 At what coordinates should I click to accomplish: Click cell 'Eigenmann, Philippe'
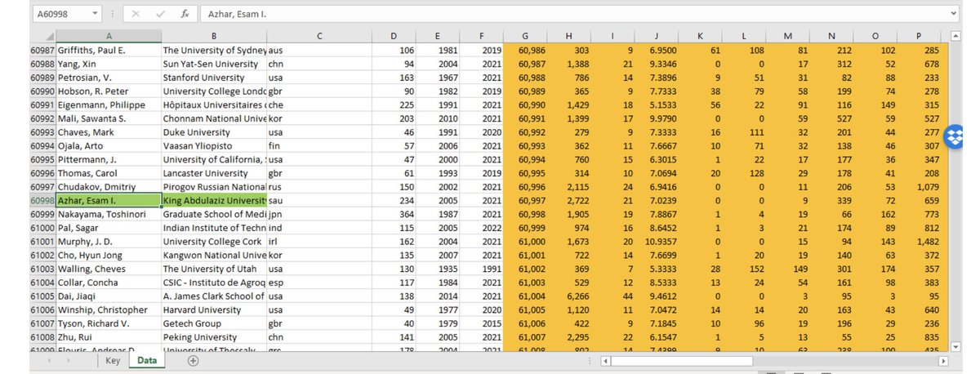[109, 105]
